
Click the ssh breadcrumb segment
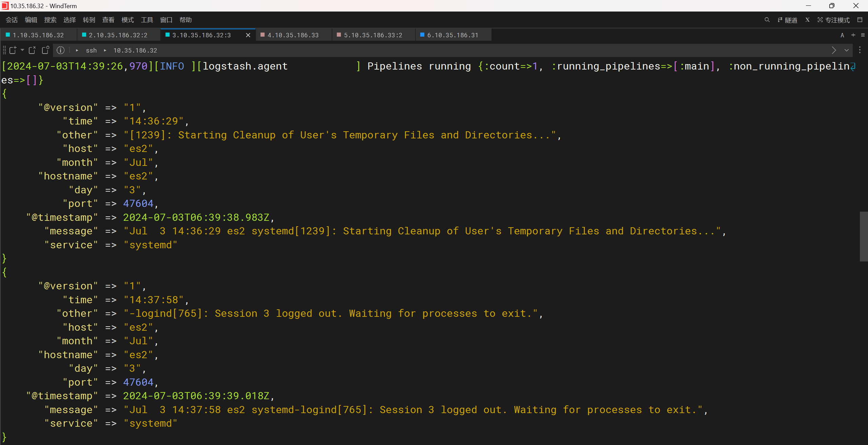pyautogui.click(x=91, y=51)
